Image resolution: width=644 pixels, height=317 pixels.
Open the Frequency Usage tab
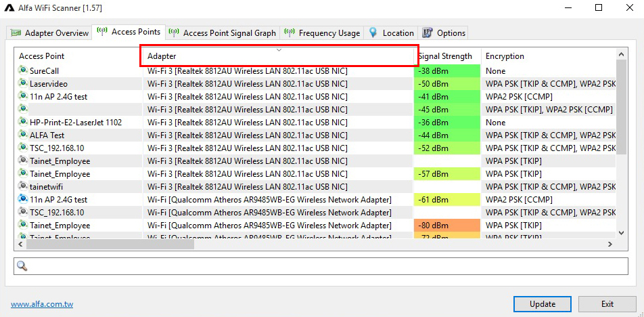pyautogui.click(x=322, y=33)
